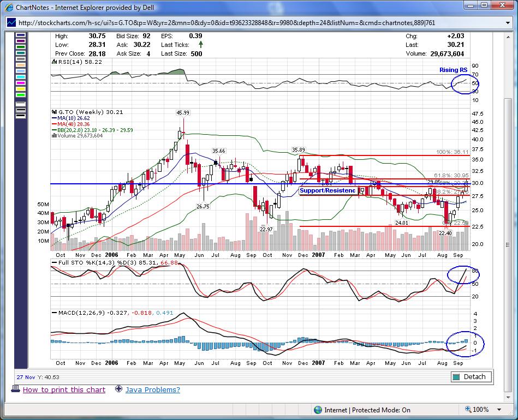Click the Support/Resistence chart annotation label

pos(328,190)
